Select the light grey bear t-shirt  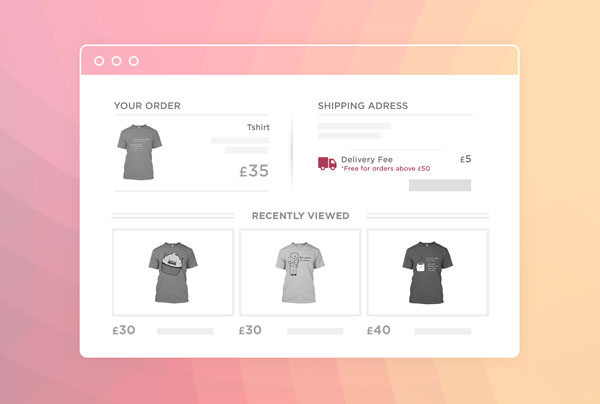(300, 272)
